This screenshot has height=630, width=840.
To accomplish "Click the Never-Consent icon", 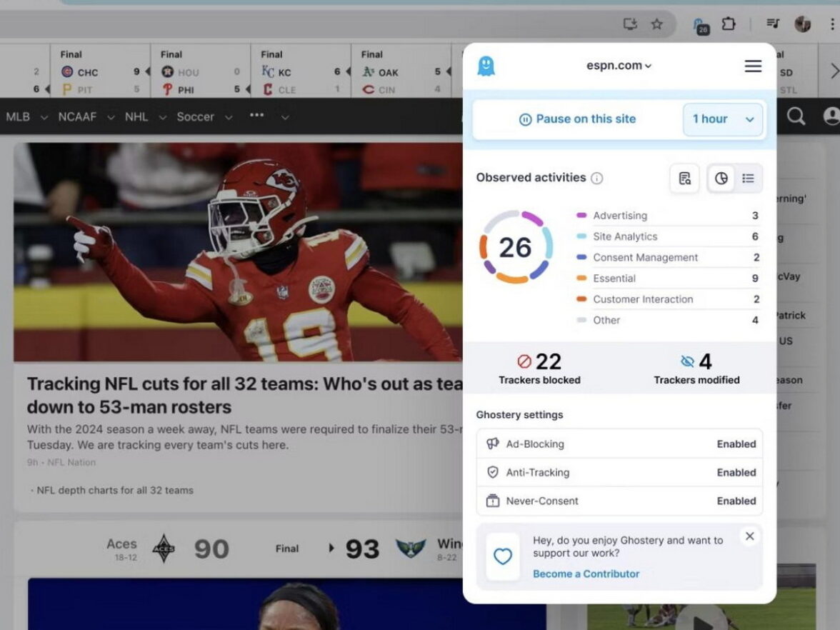I will (x=492, y=500).
